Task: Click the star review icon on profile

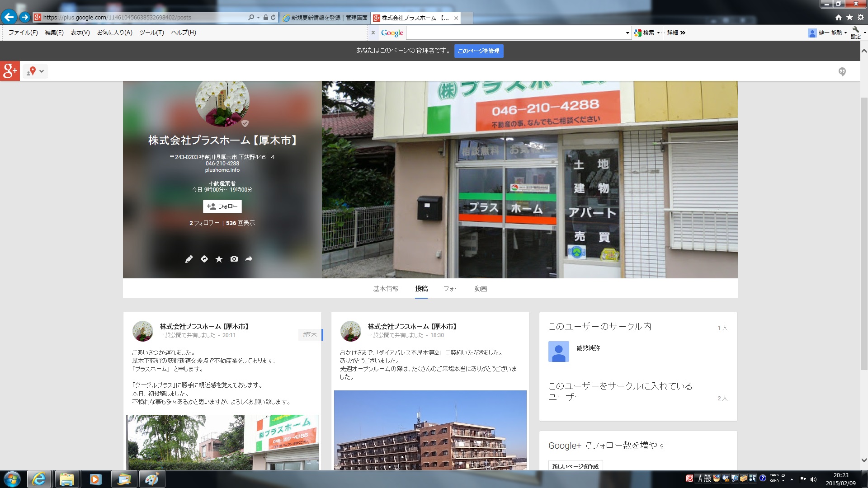Action: pos(219,259)
